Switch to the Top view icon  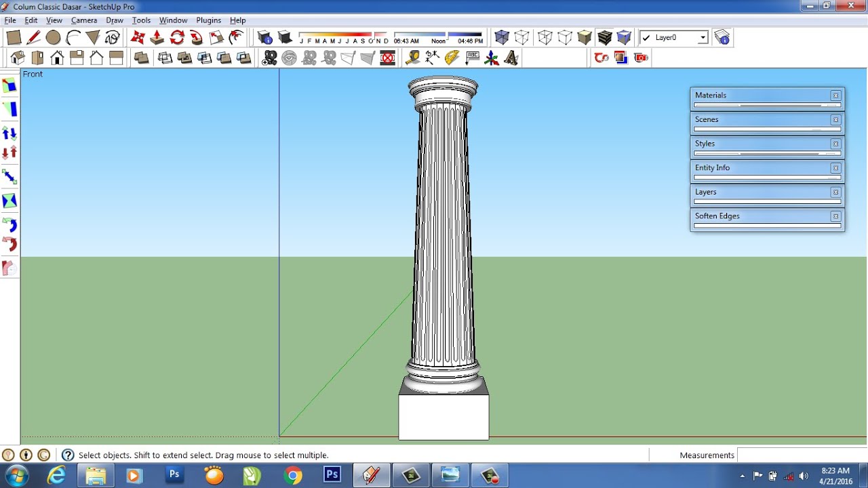point(37,58)
